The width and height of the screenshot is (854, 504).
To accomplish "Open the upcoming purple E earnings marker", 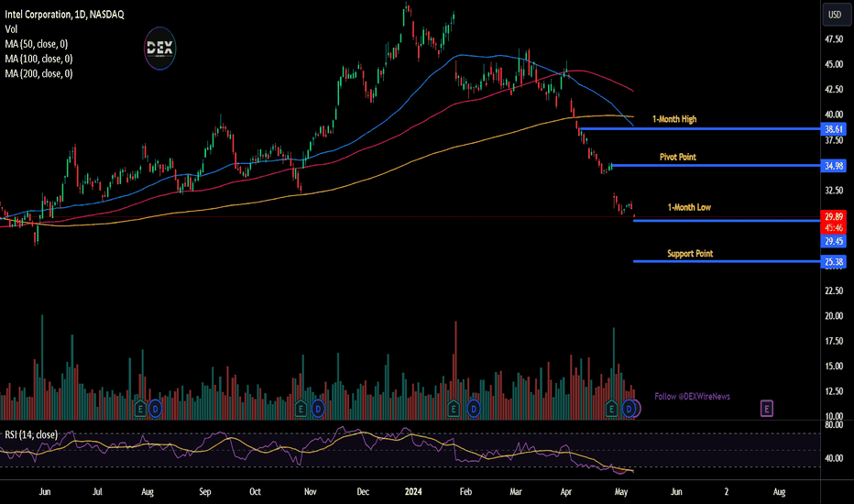I will (x=767, y=408).
